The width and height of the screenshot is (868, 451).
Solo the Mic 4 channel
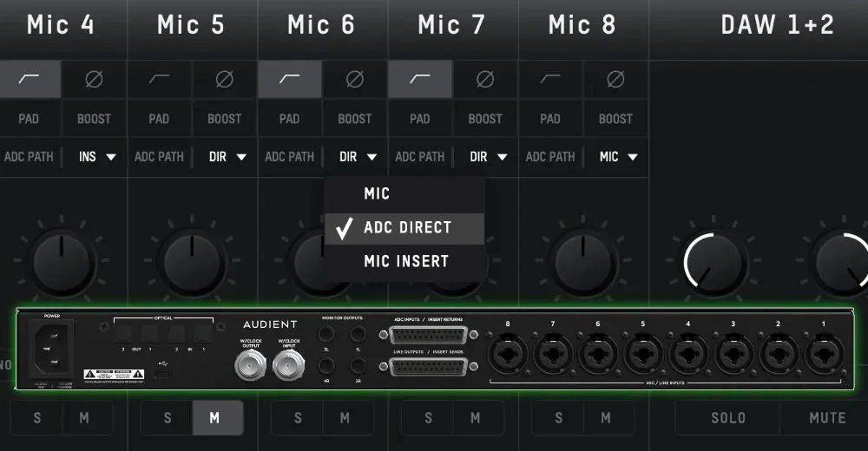click(x=36, y=418)
